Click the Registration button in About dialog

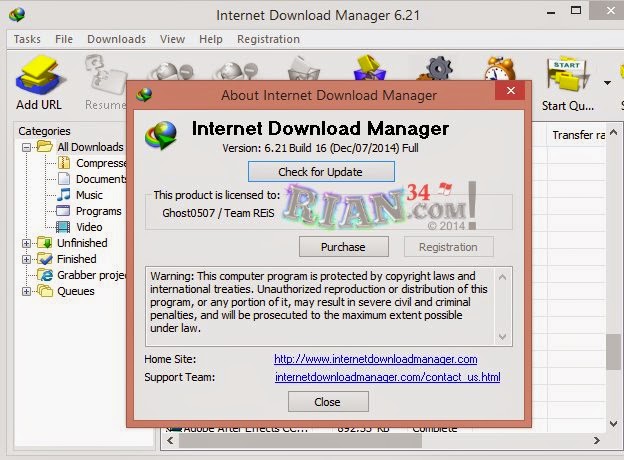tap(448, 247)
